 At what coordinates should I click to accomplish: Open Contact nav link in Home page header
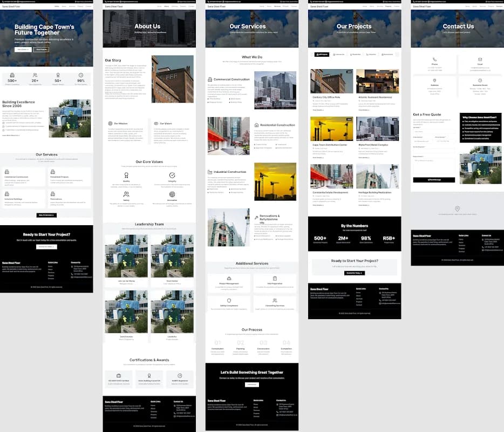88,6
